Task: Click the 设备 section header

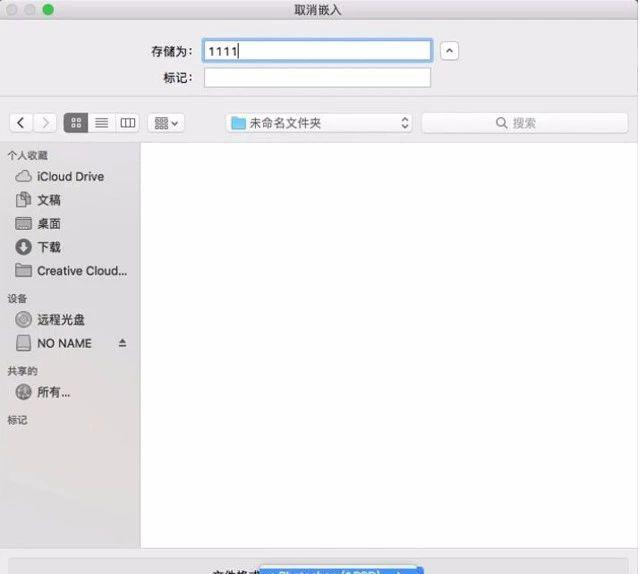Action: [17, 298]
